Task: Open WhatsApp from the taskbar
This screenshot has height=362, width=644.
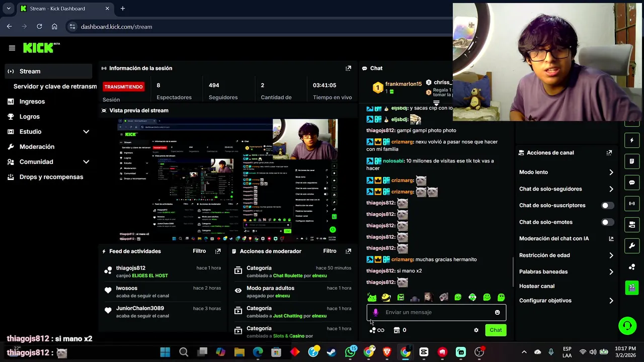Action: coord(350,352)
